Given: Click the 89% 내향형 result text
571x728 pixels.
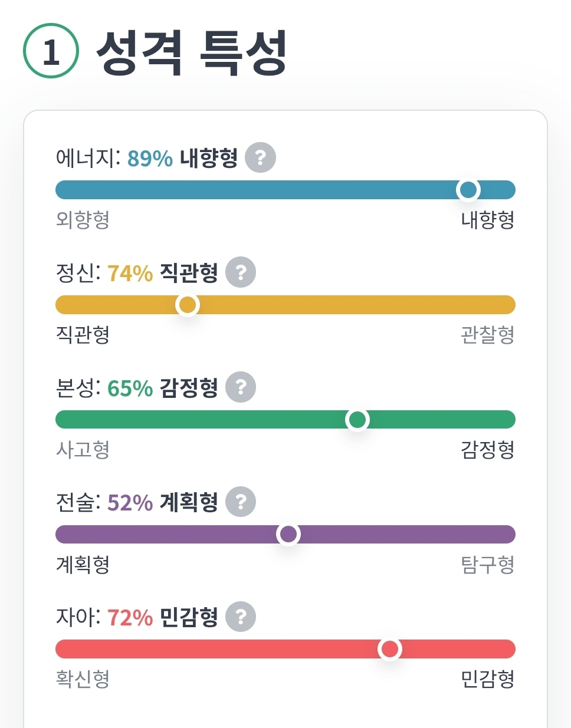Looking at the screenshot, I should tap(182, 158).
